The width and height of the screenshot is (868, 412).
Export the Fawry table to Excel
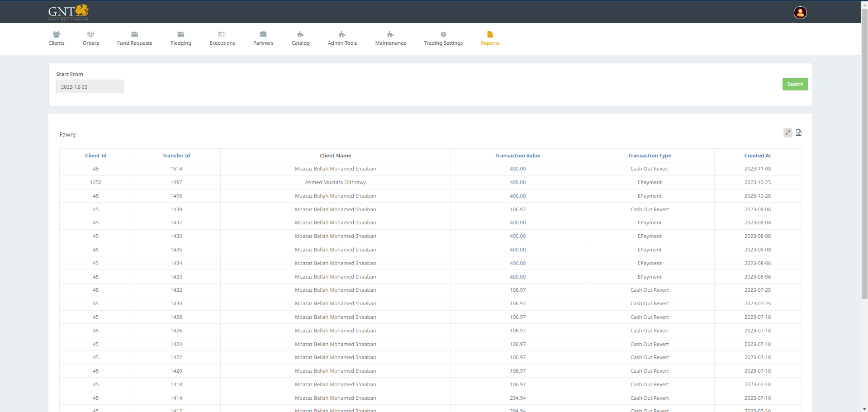coord(798,133)
